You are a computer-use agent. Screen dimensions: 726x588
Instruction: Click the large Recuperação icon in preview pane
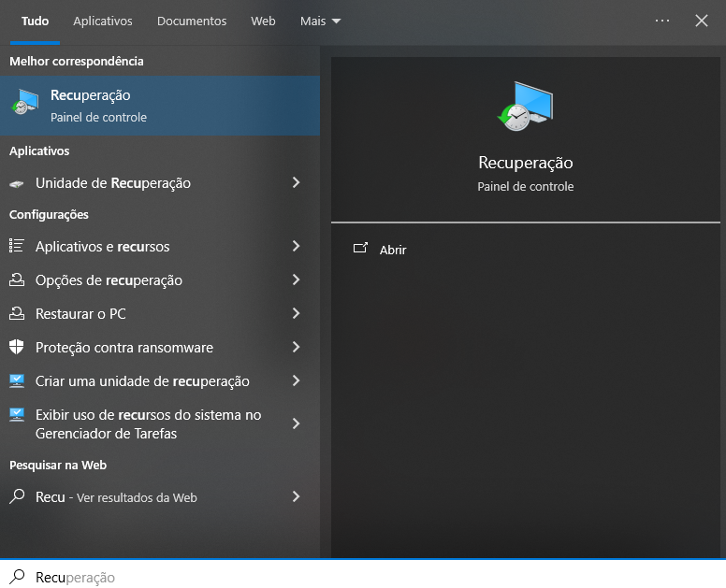point(525,106)
